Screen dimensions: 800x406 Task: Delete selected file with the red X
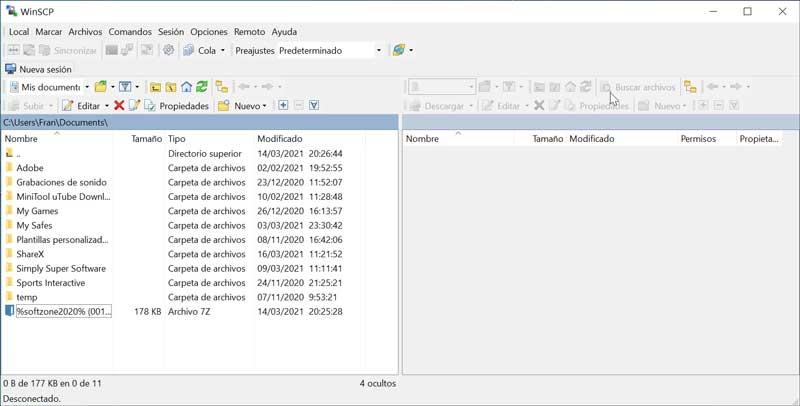119,106
